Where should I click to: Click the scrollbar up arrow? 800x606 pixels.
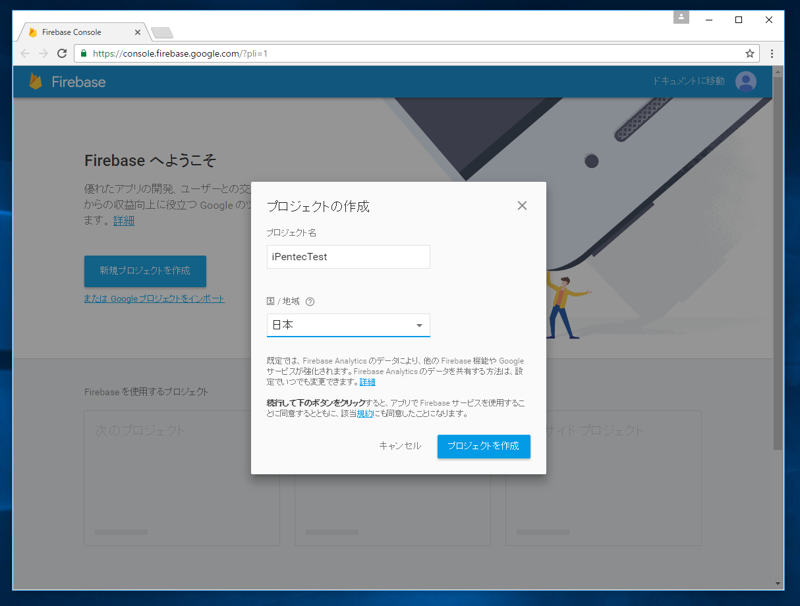(778, 72)
